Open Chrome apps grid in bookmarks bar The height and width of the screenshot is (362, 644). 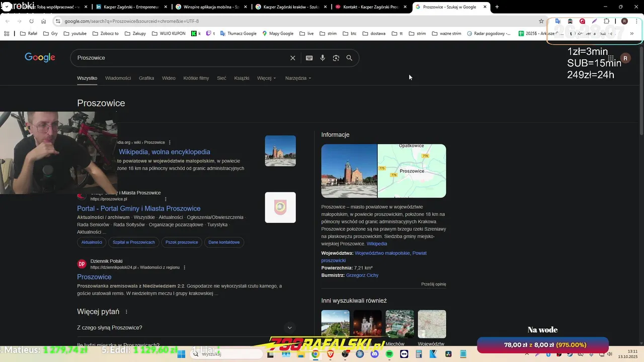pos(7,34)
